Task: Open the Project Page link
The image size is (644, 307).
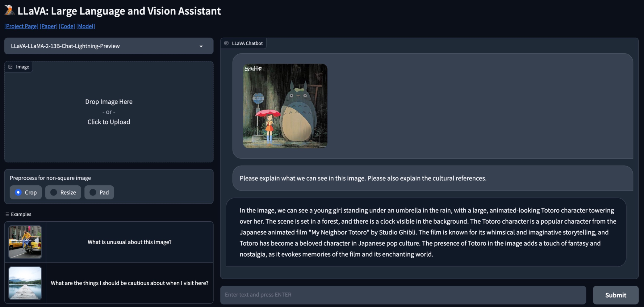Action: (21, 26)
